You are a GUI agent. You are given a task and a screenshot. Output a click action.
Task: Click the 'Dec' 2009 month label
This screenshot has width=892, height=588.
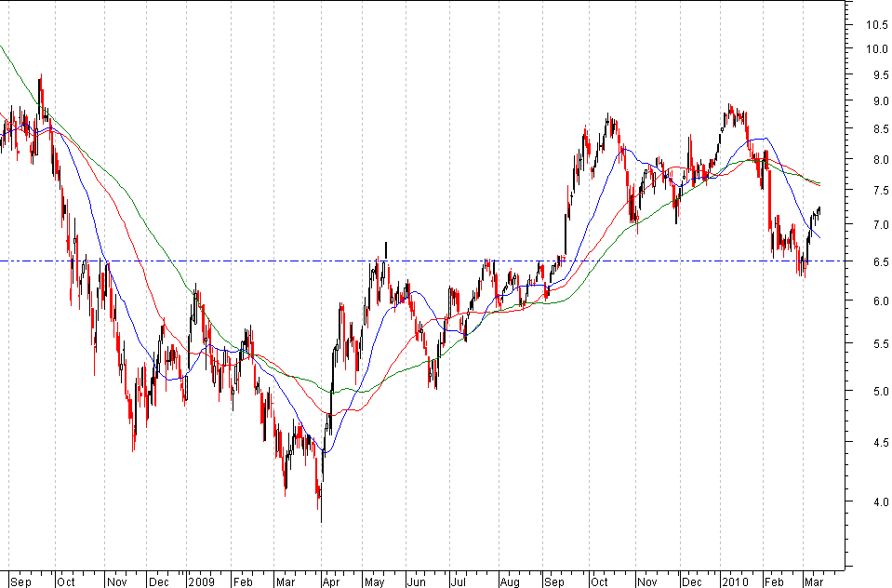pyautogui.click(x=692, y=581)
